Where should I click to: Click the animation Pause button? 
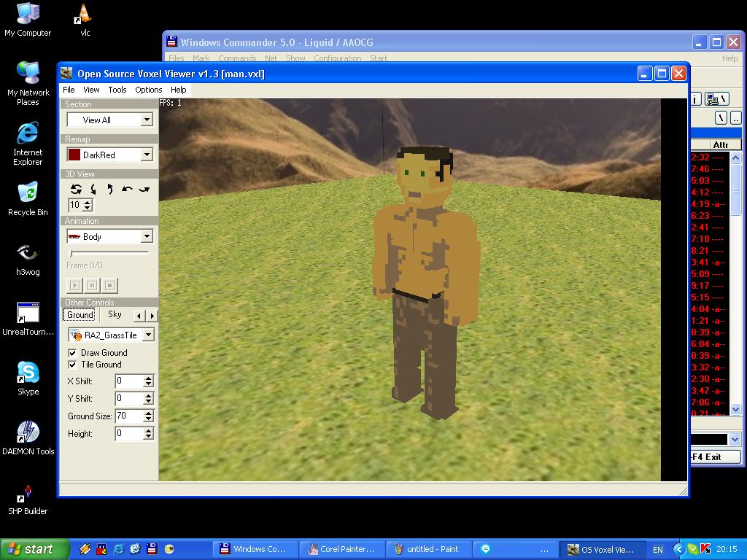tap(93, 285)
